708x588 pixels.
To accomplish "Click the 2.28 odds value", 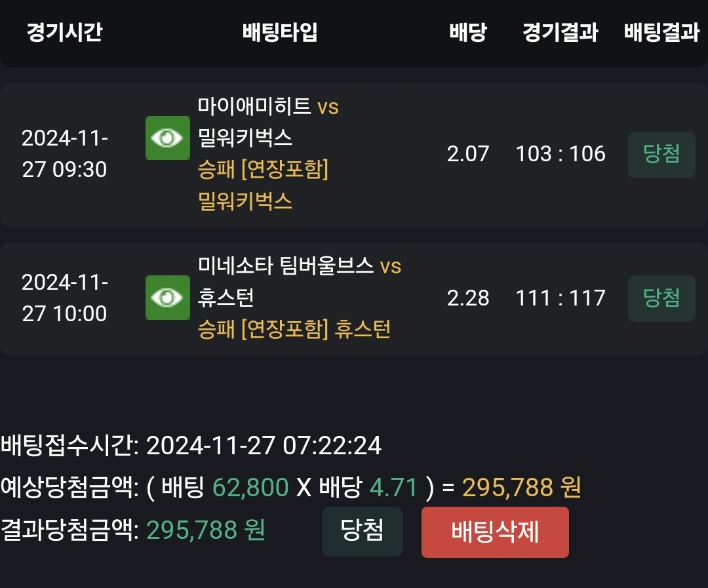I will [x=468, y=298].
